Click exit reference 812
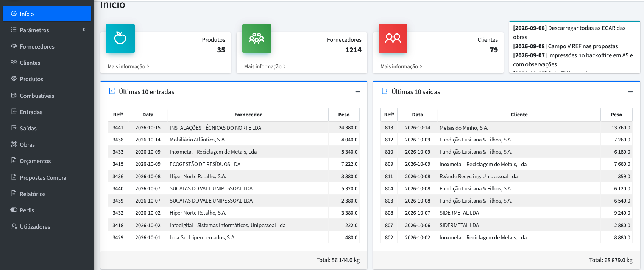Viewport: 644px width, 270px height. click(x=389, y=140)
